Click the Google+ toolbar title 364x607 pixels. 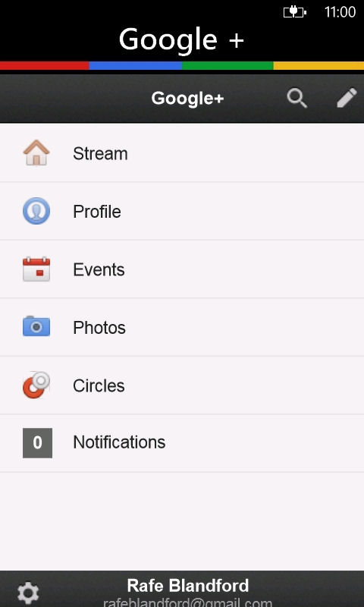coord(187,99)
